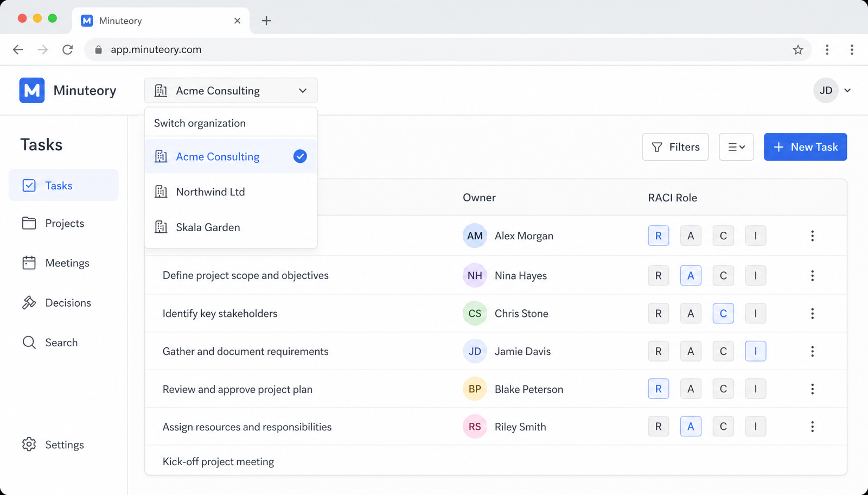The width and height of the screenshot is (868, 495).
Task: Toggle C role for Chris Stone
Action: 723,313
